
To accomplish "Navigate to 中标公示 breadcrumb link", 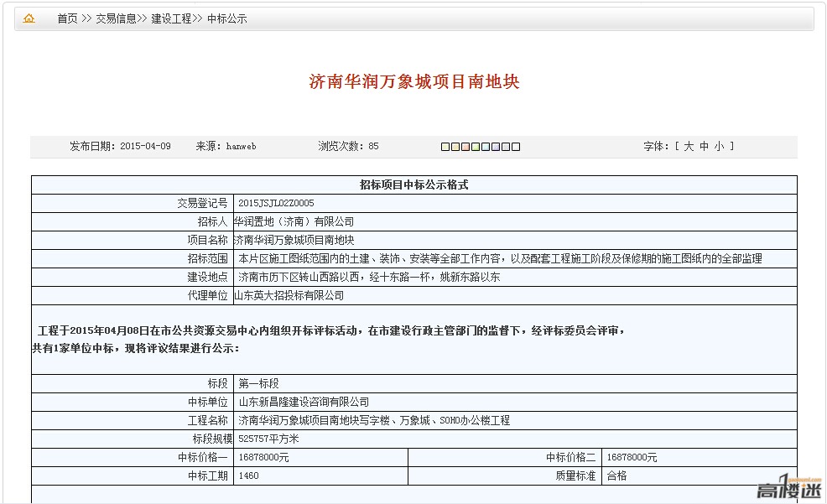I will [226, 18].
